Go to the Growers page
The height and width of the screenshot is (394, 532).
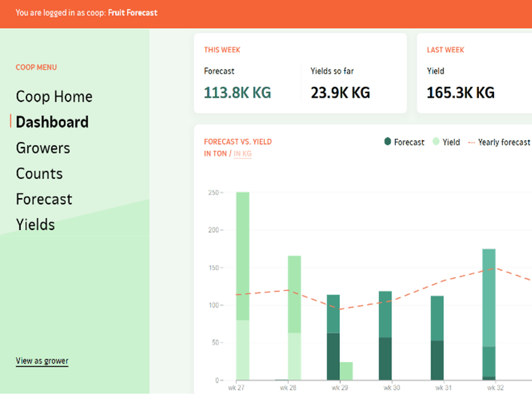pos(43,148)
